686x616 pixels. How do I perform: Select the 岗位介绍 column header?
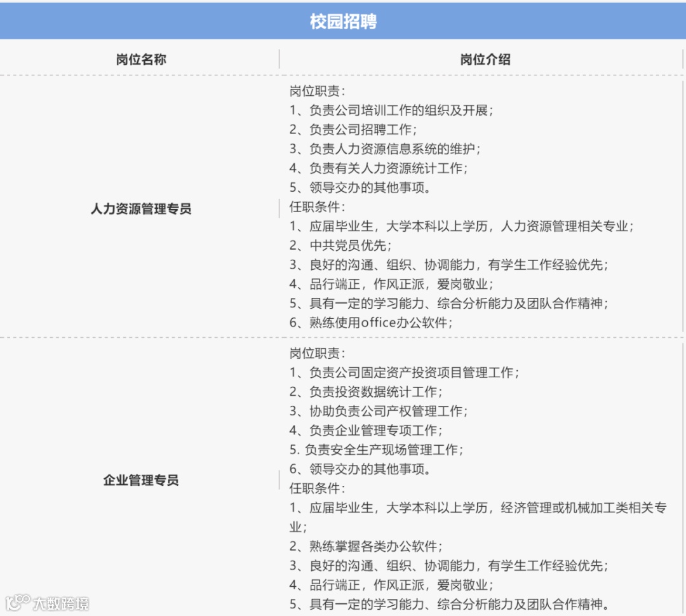coord(485,59)
